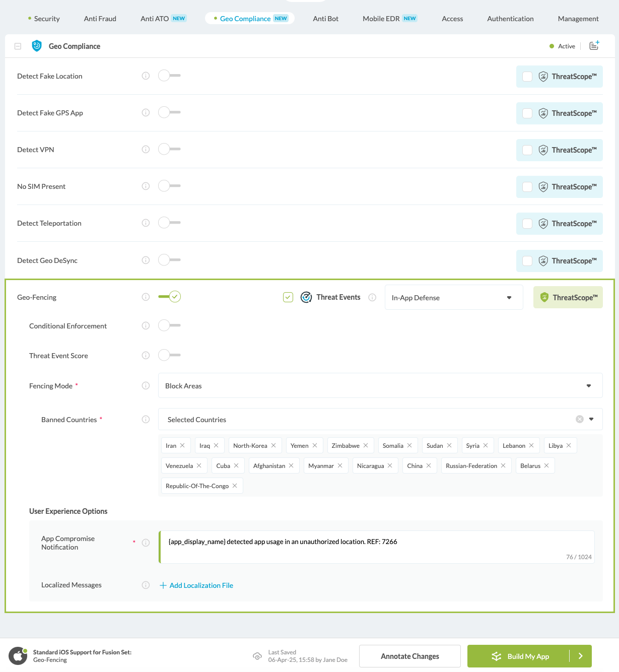The width and height of the screenshot is (619, 672).
Task: Check ThreatScope box for Detect Teleportation
Action: [x=527, y=224]
